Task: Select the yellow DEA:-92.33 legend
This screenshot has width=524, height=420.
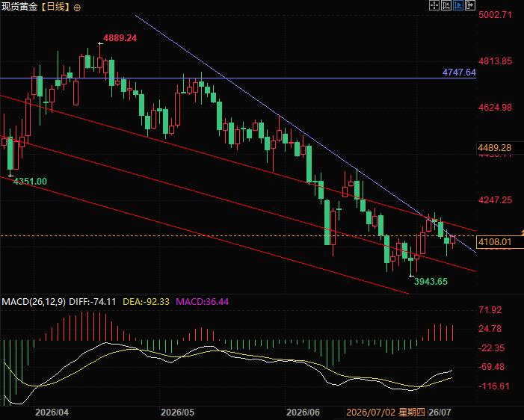Action: [146, 302]
